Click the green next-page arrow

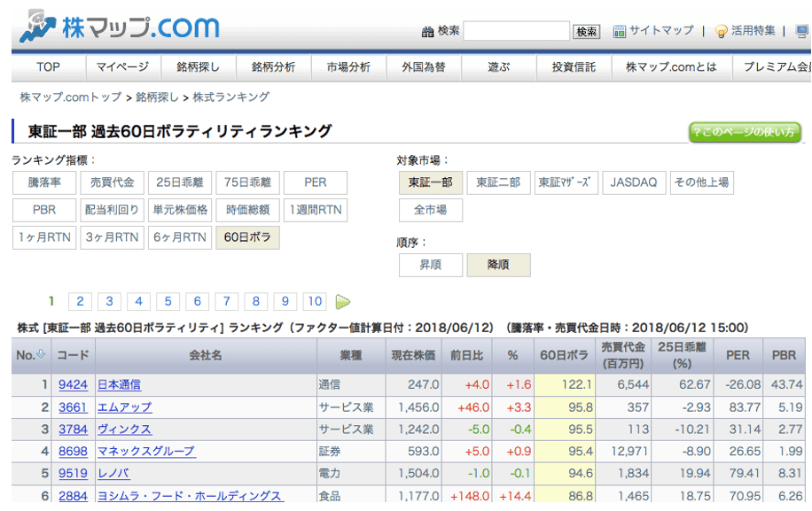[x=343, y=302]
